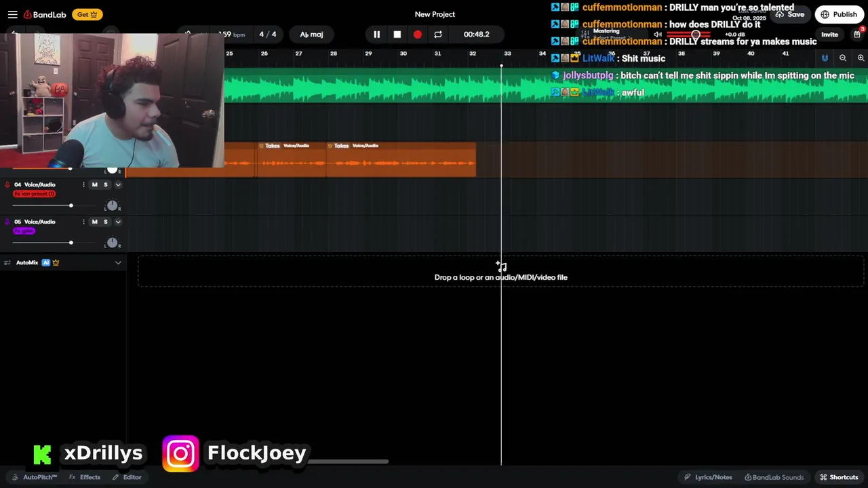Click track 05 purple microphone icon

coord(7,222)
